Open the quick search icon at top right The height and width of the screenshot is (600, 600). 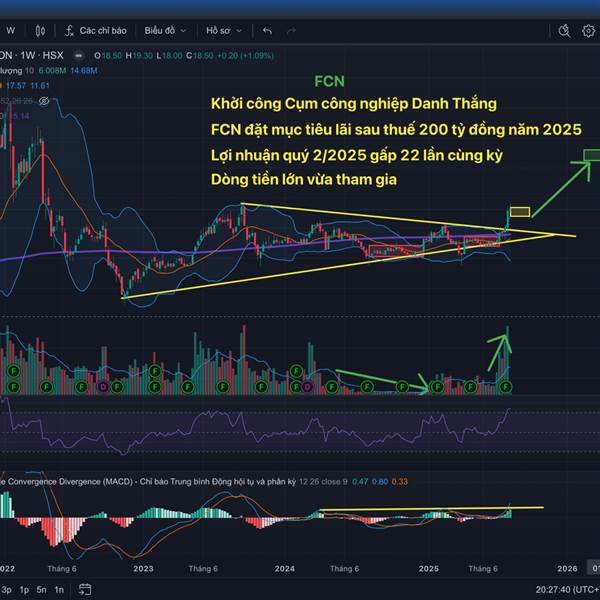coord(564,31)
